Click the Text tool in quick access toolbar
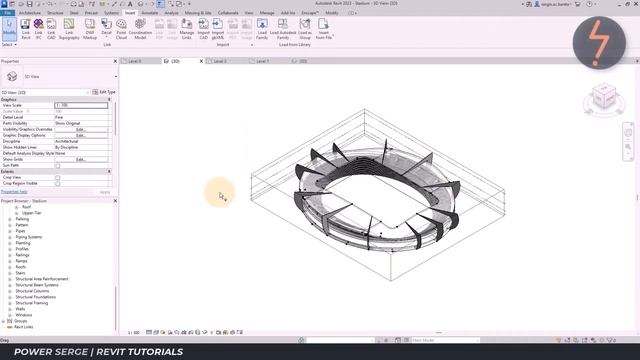 click(x=130, y=4)
